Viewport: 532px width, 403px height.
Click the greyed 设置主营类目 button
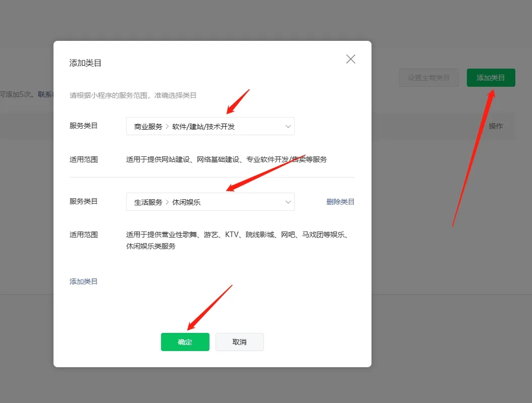pyautogui.click(x=429, y=78)
